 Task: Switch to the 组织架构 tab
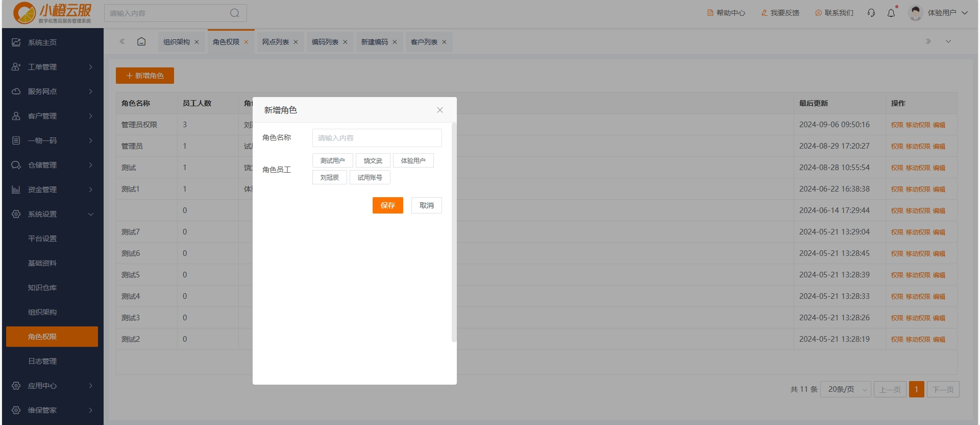tap(176, 42)
